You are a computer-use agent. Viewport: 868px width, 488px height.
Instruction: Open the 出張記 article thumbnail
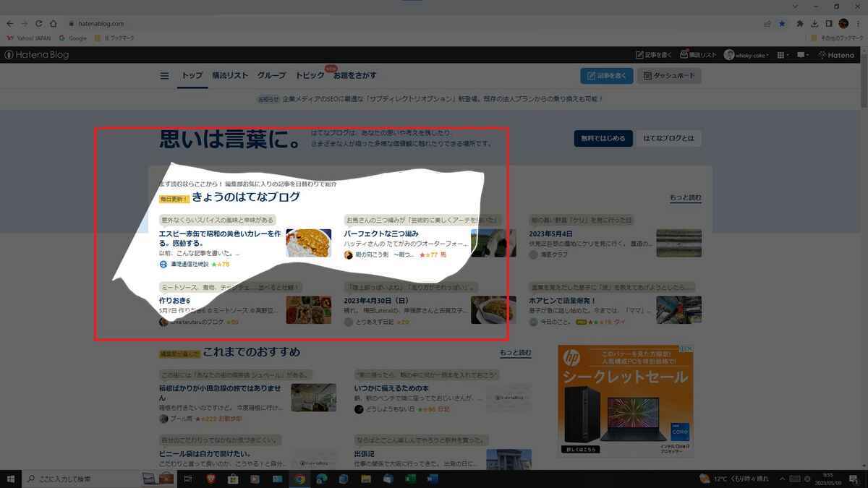click(x=509, y=459)
